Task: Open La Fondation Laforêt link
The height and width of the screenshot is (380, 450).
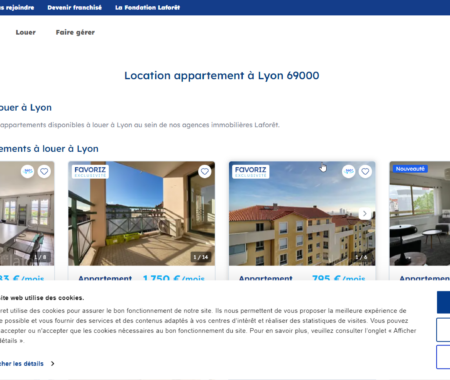Action: pos(147,7)
